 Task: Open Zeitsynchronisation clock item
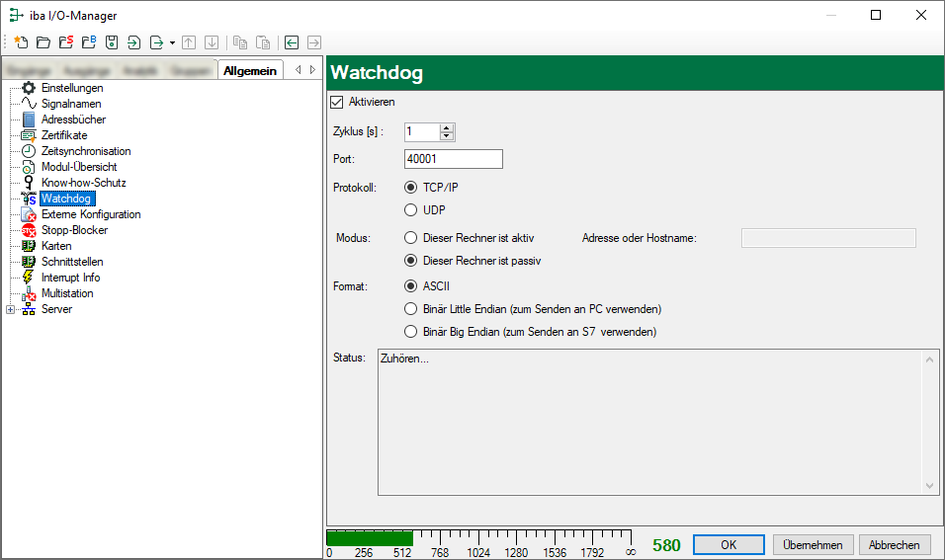85,151
